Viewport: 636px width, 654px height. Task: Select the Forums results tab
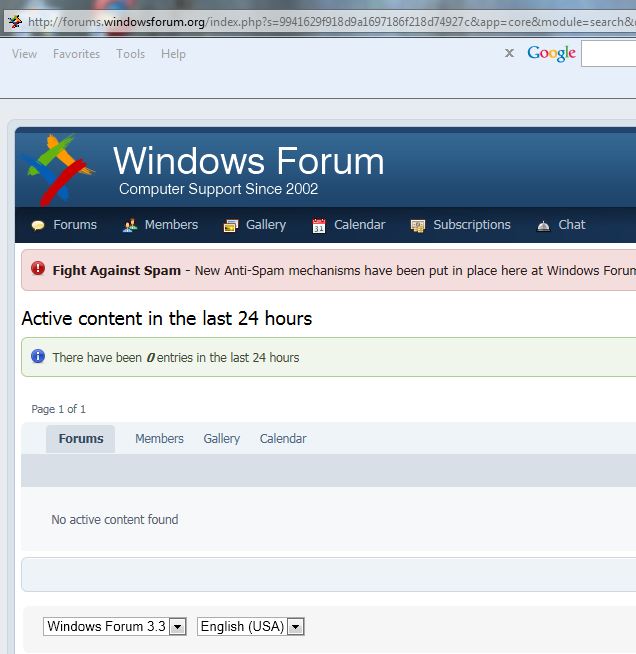click(x=80, y=439)
